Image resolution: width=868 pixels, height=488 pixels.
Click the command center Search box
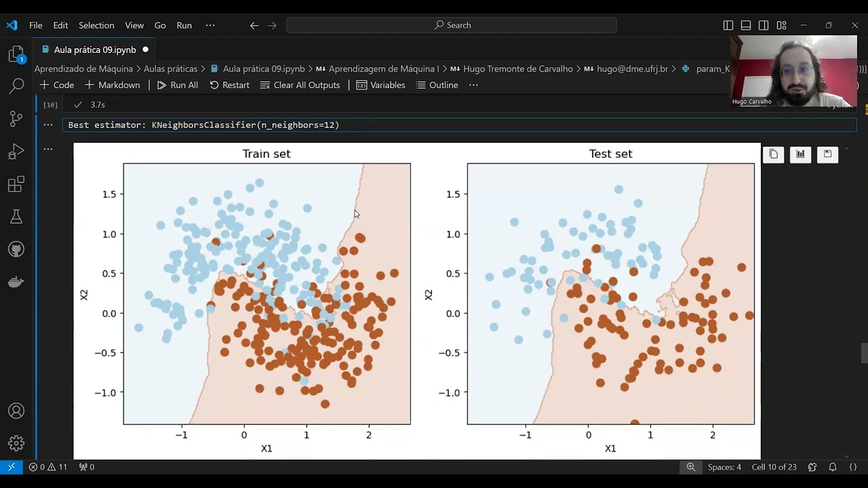pos(452,25)
